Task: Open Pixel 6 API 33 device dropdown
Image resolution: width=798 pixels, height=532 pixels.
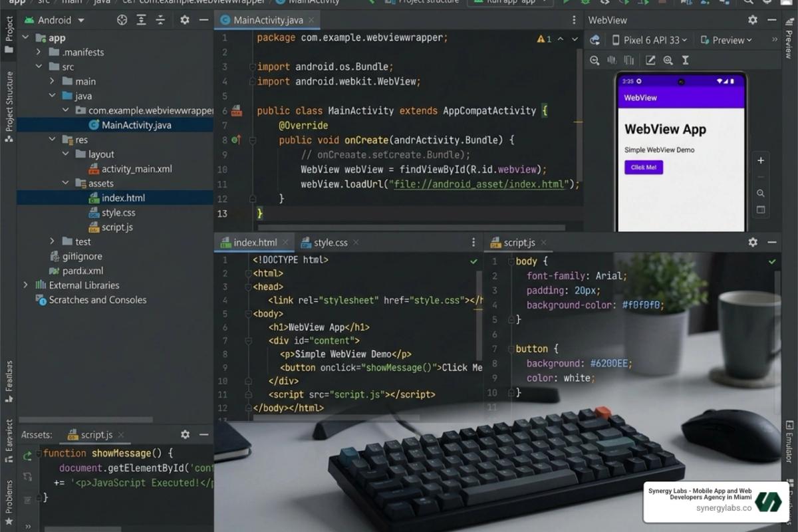Action: tap(649, 40)
